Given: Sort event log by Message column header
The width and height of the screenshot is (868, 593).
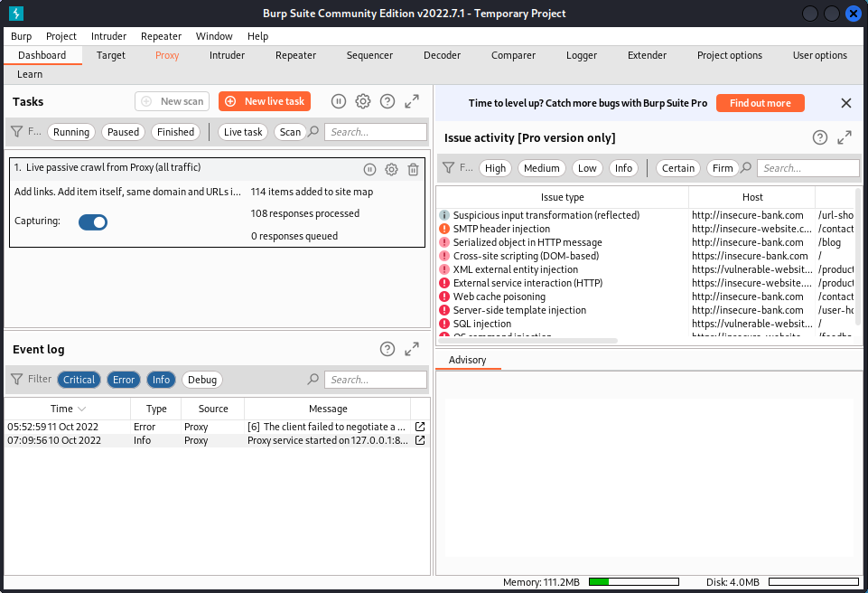Looking at the screenshot, I should [x=328, y=409].
